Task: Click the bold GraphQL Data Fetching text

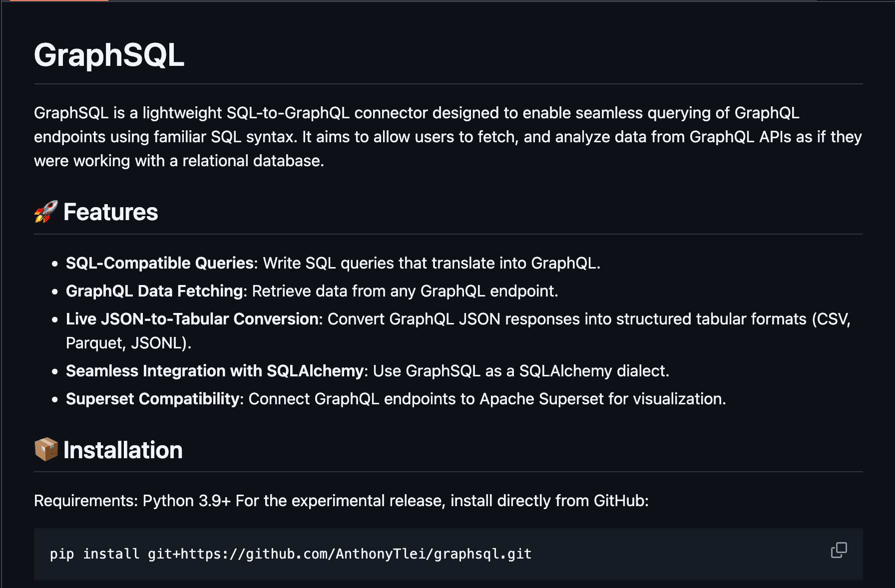Action: [x=155, y=291]
